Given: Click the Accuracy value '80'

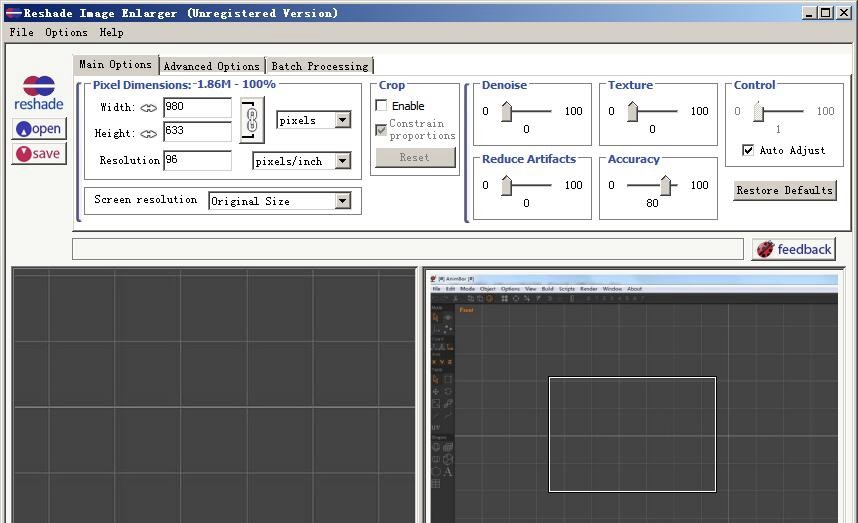Looking at the screenshot, I should 652,203.
